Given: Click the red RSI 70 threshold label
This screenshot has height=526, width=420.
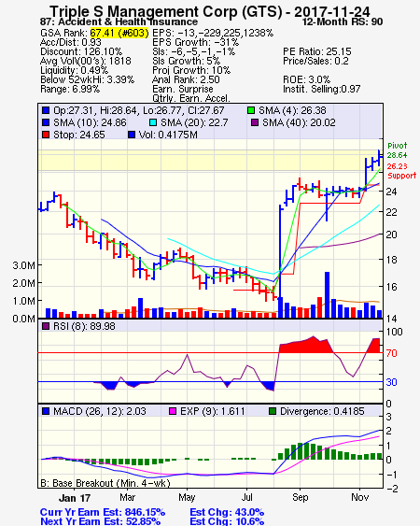Looking at the screenshot, I should pyautogui.click(x=391, y=353).
